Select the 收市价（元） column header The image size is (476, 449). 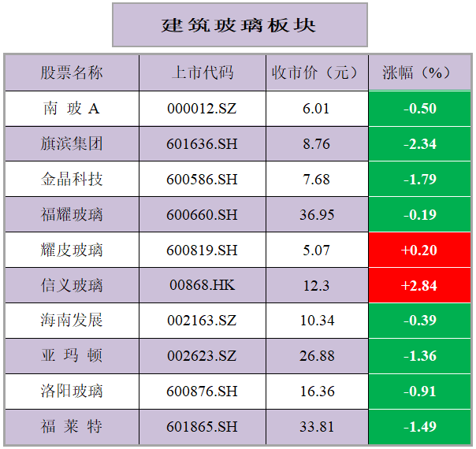[x=317, y=72]
